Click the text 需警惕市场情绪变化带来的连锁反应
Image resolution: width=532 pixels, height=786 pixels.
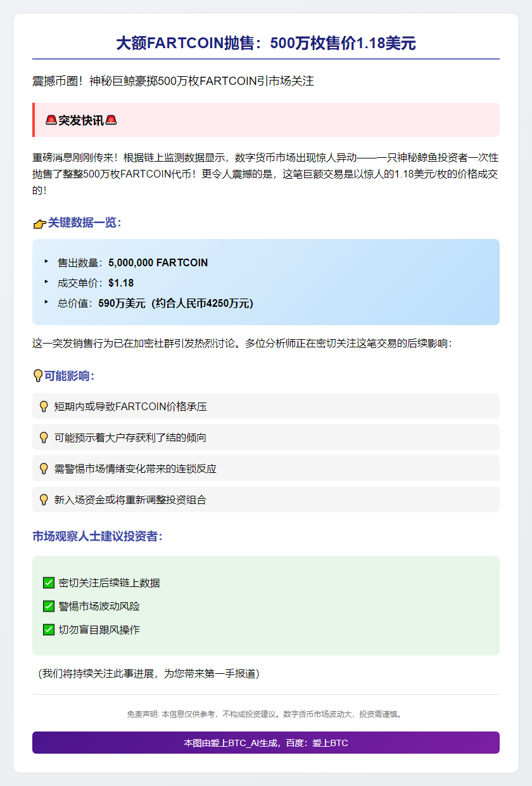(136, 468)
